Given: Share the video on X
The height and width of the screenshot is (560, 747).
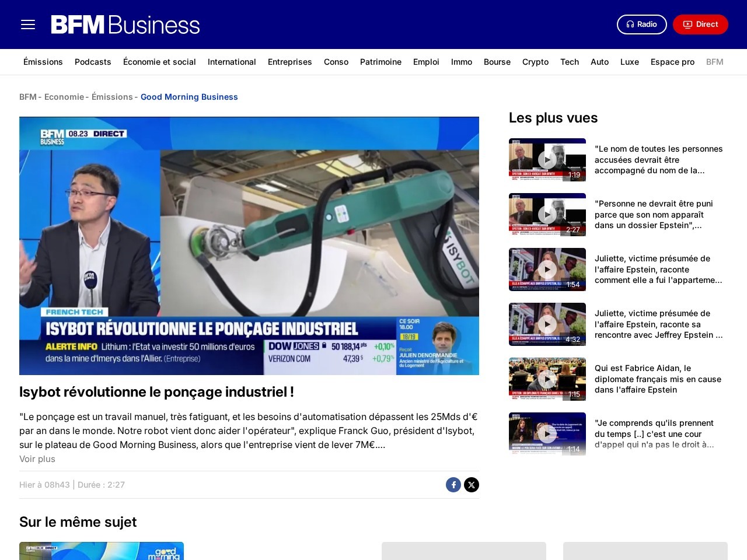Looking at the screenshot, I should pyautogui.click(x=472, y=485).
